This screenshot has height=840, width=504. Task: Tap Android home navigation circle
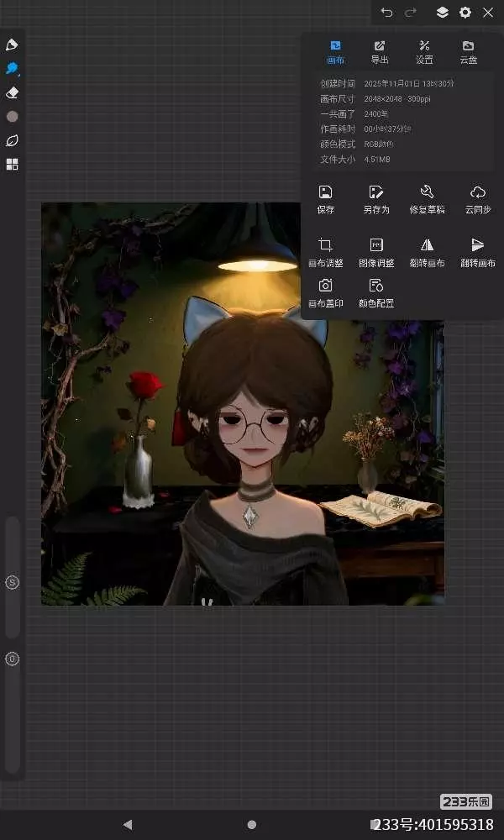point(252,825)
